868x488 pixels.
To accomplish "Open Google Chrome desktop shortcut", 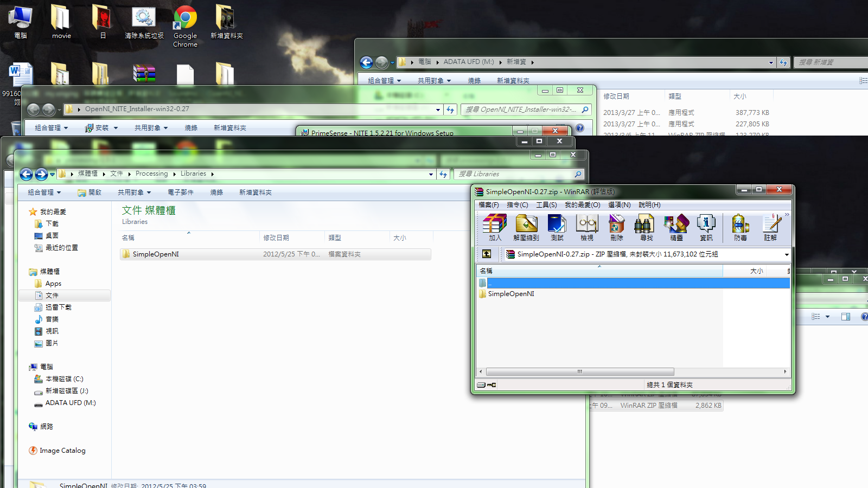I will (x=185, y=26).
